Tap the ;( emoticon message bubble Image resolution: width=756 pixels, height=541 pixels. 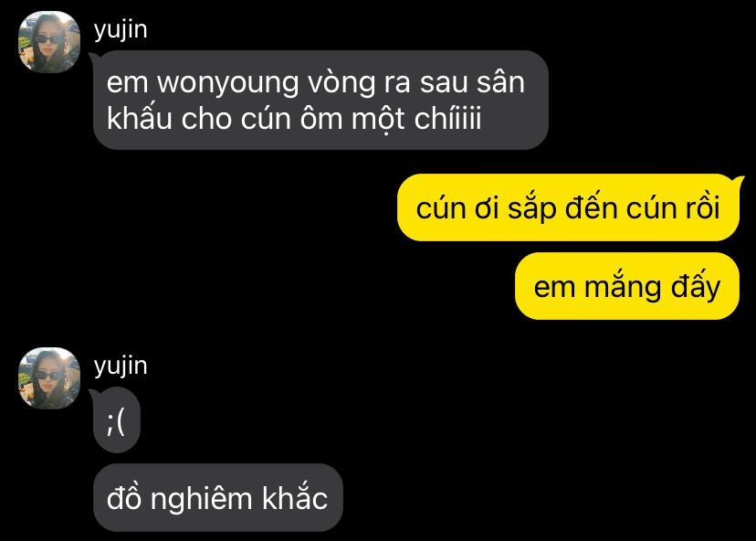[117, 421]
